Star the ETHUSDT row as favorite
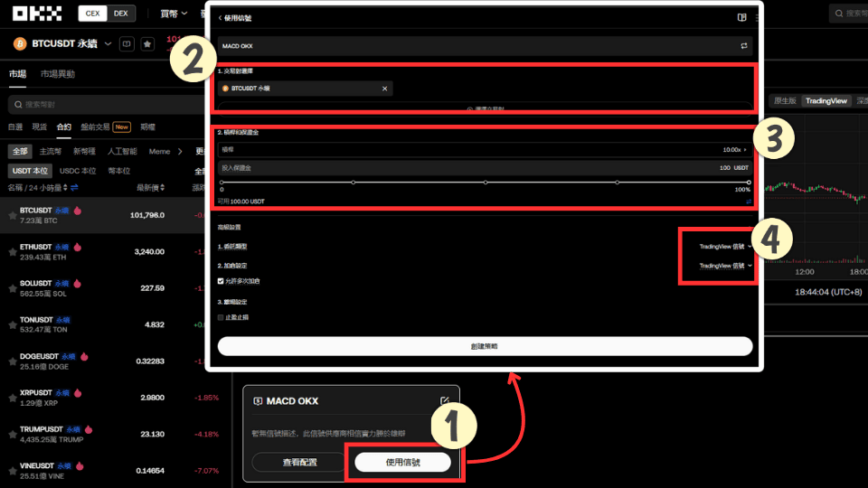868x488 pixels. tap(12, 252)
